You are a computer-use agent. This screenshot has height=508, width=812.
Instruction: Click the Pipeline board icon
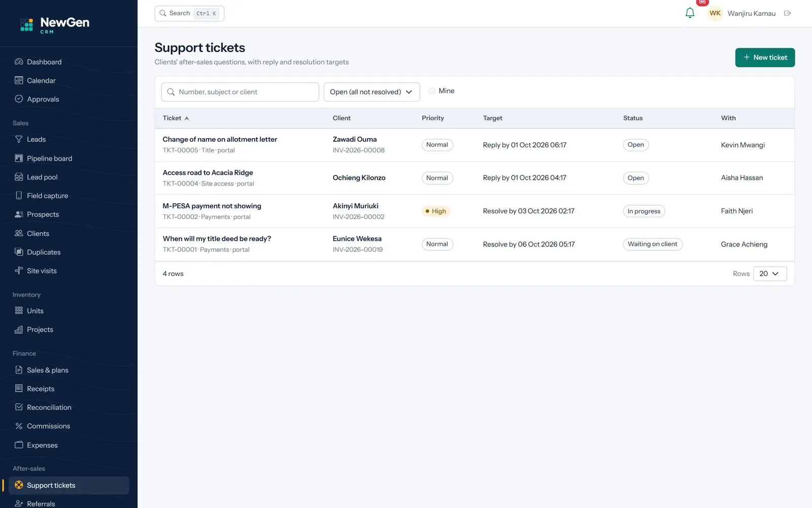coord(19,158)
